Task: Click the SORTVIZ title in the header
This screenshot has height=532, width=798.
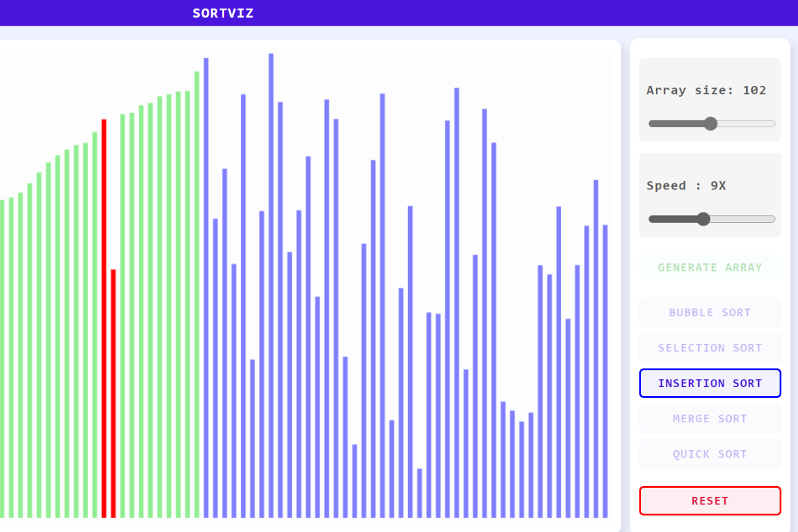Action: (x=223, y=13)
